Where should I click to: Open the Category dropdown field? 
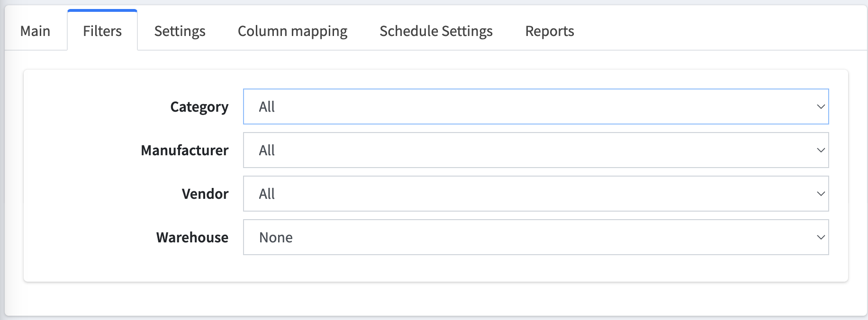pyautogui.click(x=535, y=107)
